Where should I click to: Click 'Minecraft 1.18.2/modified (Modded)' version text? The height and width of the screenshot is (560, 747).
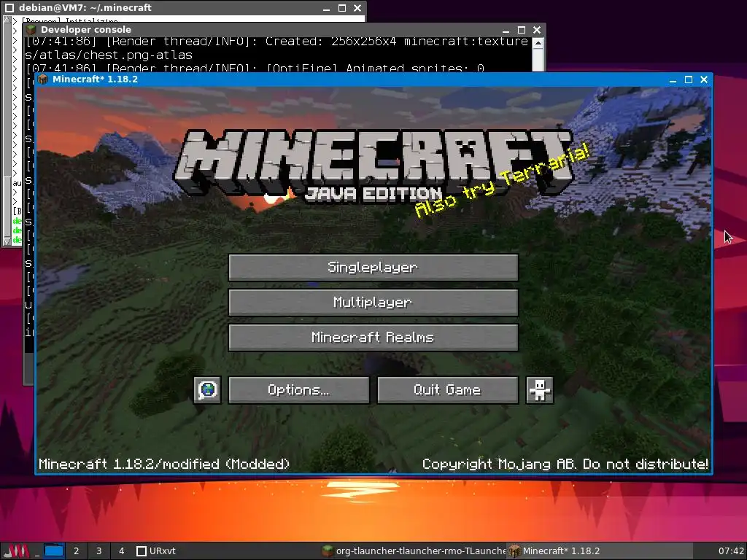pyautogui.click(x=164, y=464)
